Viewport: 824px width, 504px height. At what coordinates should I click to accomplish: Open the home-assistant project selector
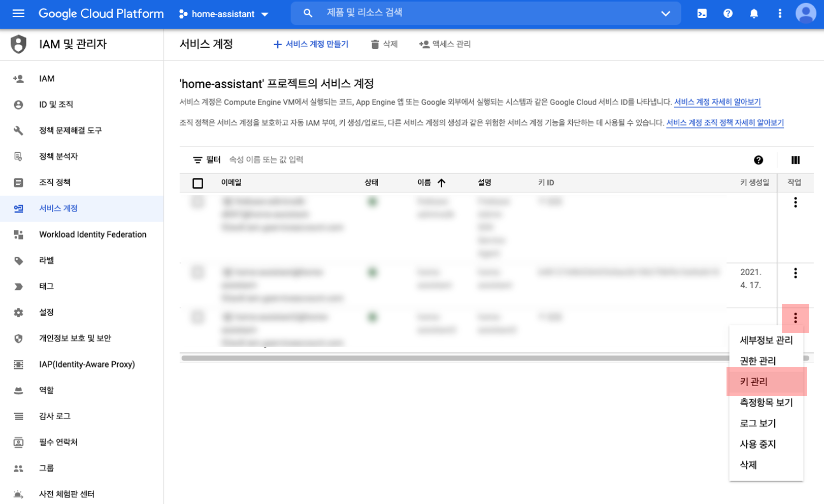pos(223,14)
